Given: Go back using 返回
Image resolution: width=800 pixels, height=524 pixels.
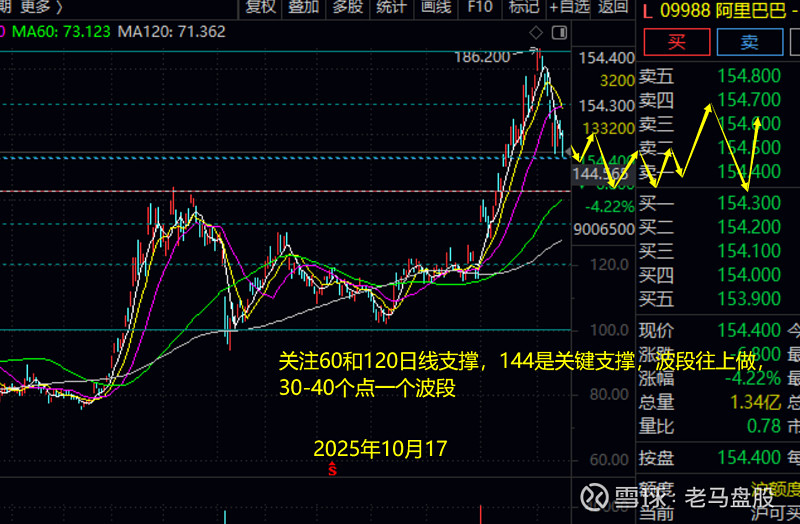Looking at the screenshot, I should pos(613,7).
